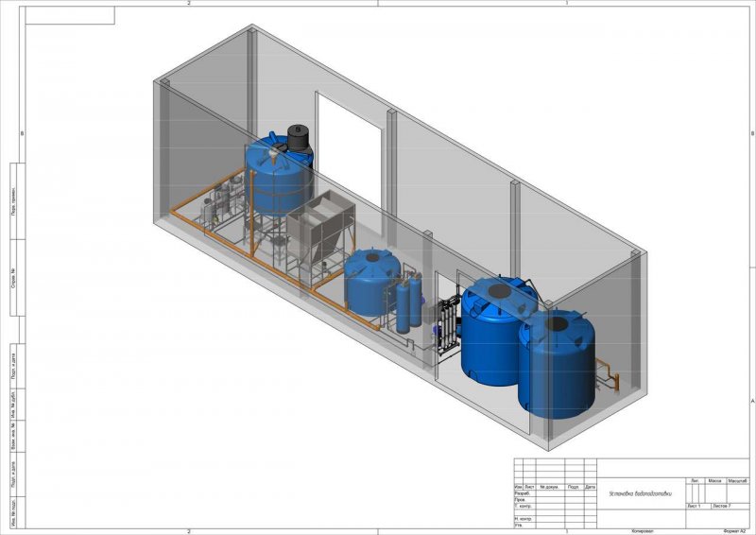Click the 'Т. контр.' row label
Viewport: 756px width, 535px height.
pos(524,506)
